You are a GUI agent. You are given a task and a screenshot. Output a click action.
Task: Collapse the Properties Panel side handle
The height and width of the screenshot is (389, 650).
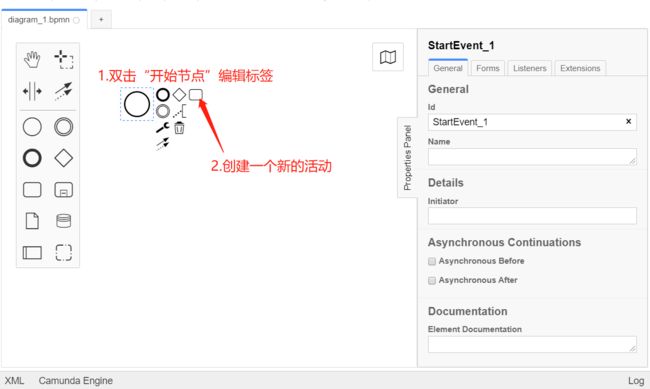click(x=407, y=158)
